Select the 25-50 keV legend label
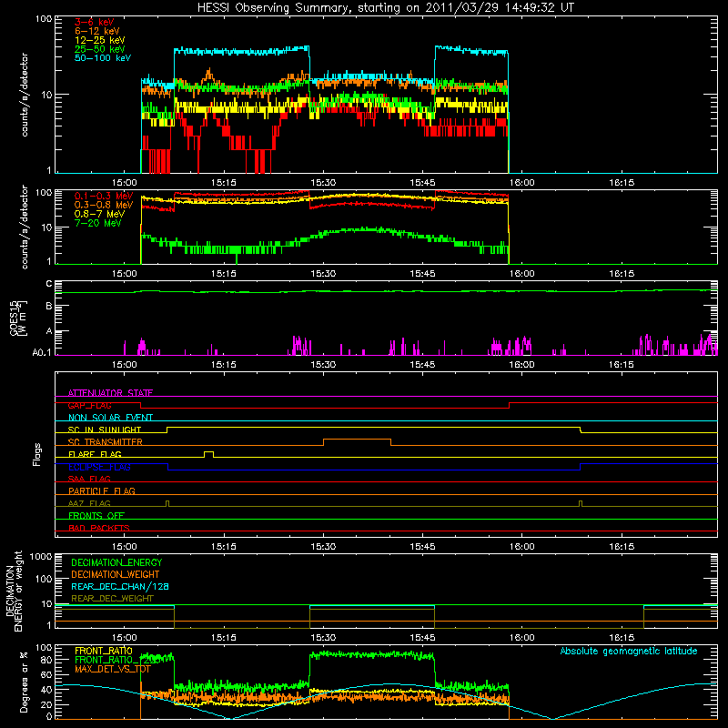Screen dimensions: 728x728 100,49
